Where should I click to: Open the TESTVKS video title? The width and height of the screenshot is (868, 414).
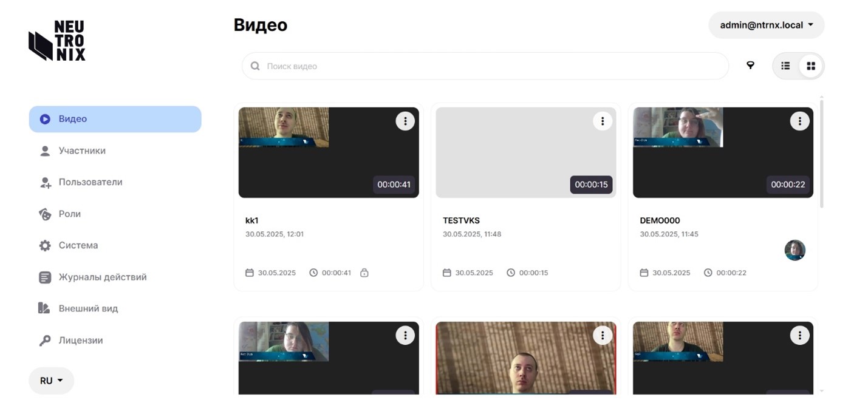point(461,220)
